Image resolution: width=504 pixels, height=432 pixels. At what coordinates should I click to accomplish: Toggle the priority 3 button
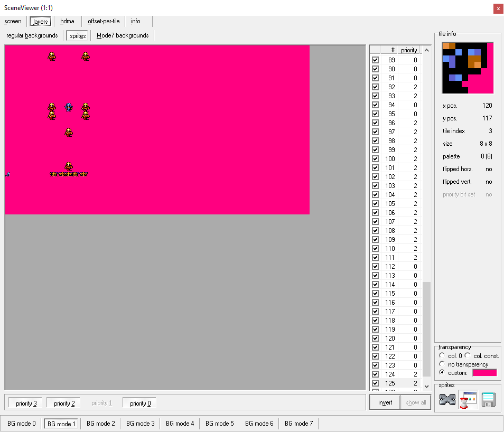tap(26, 403)
